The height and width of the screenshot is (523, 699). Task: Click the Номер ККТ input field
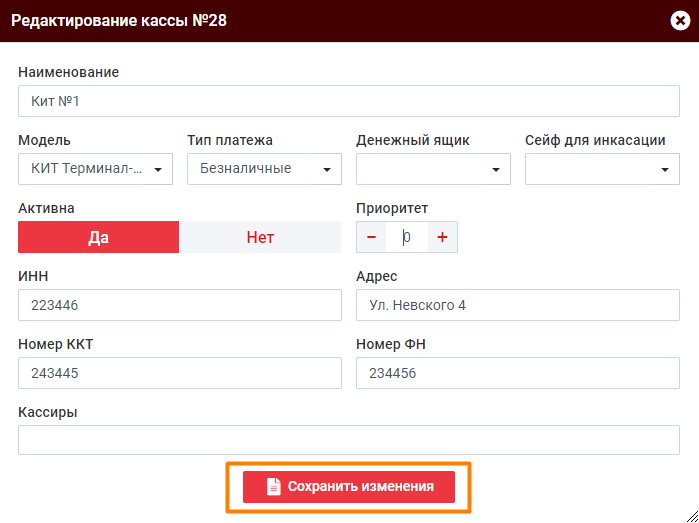click(179, 373)
